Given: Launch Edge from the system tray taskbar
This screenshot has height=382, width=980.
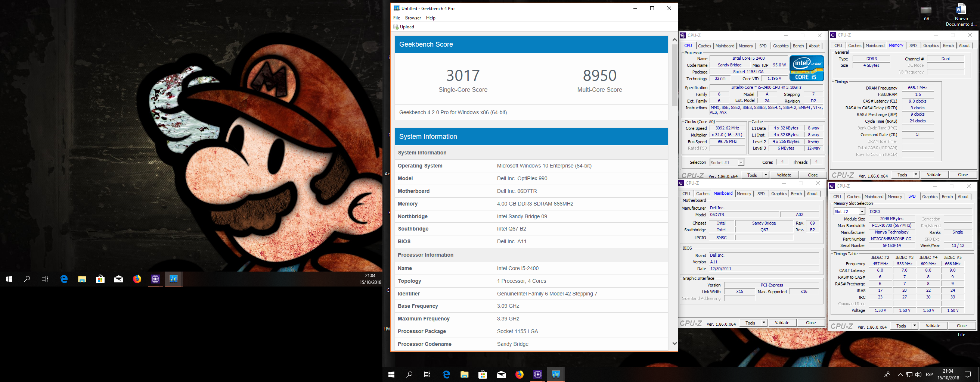Looking at the screenshot, I should click(446, 375).
